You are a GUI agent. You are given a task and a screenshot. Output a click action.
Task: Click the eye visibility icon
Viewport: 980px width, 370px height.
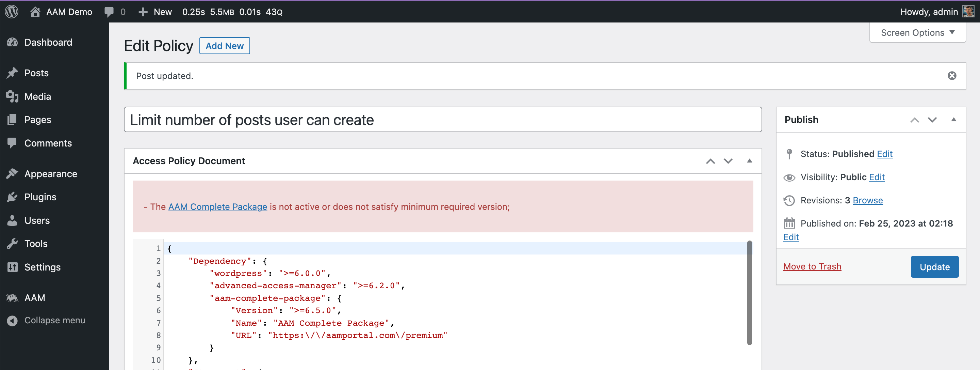click(x=789, y=178)
